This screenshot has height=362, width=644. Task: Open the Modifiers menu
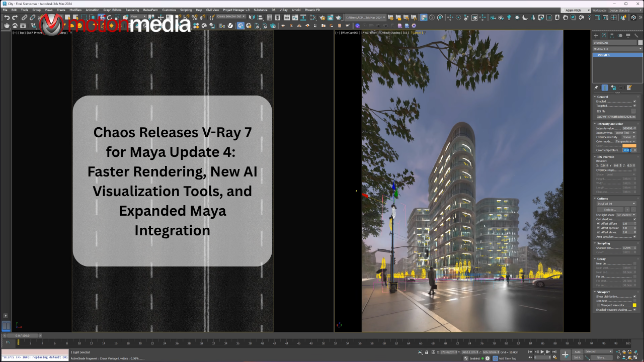pos(75,10)
